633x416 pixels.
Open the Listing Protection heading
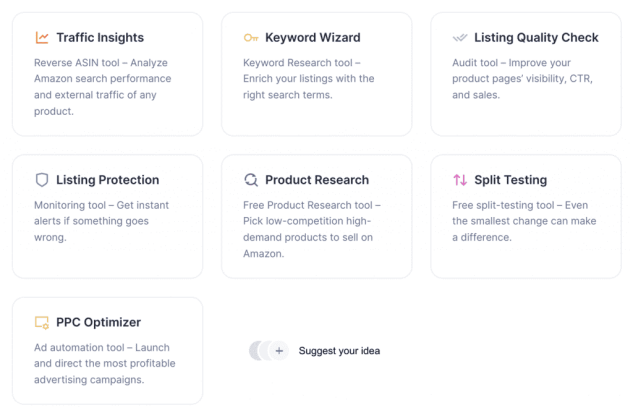coord(108,180)
